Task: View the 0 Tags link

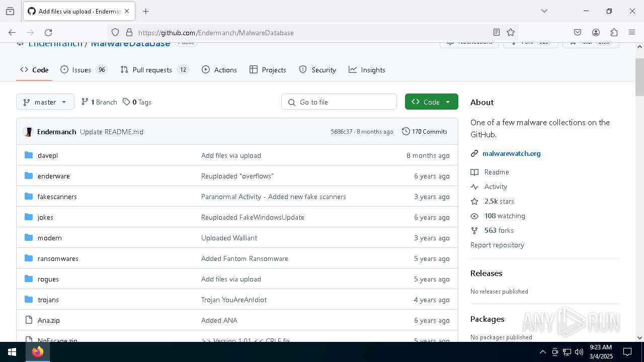Action: click(x=137, y=102)
